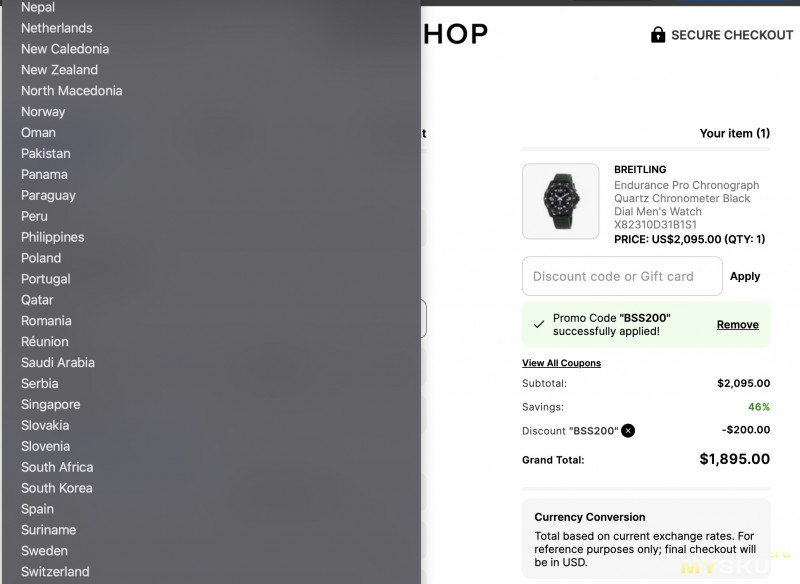Remove discount via black X icon beside BSS200

628,430
